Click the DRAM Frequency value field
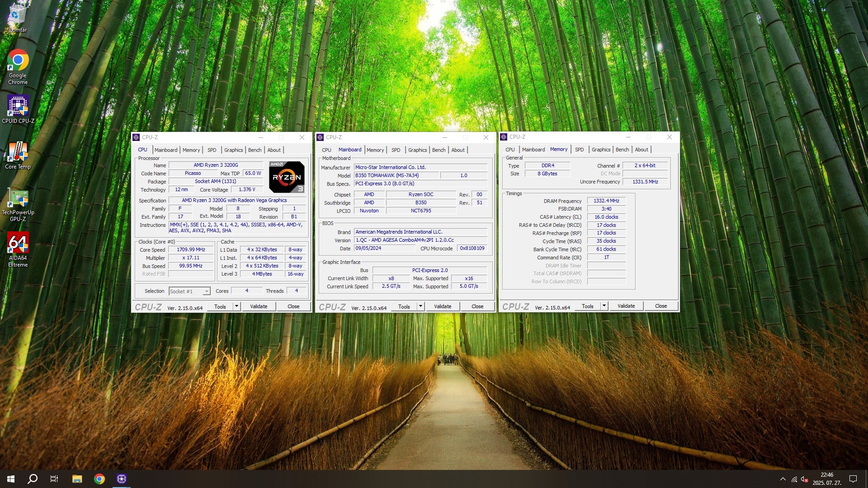The height and width of the screenshot is (488, 868). click(606, 201)
